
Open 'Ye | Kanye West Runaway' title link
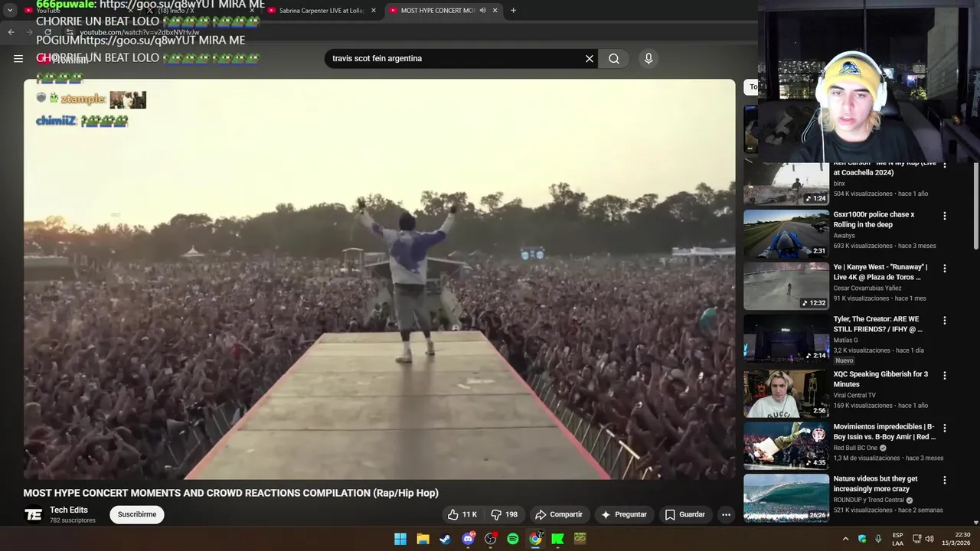880,272
